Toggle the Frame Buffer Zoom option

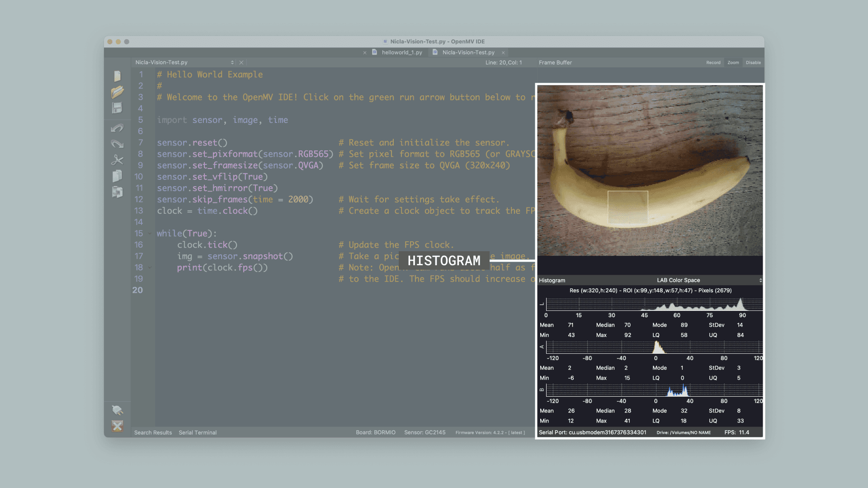tap(733, 63)
